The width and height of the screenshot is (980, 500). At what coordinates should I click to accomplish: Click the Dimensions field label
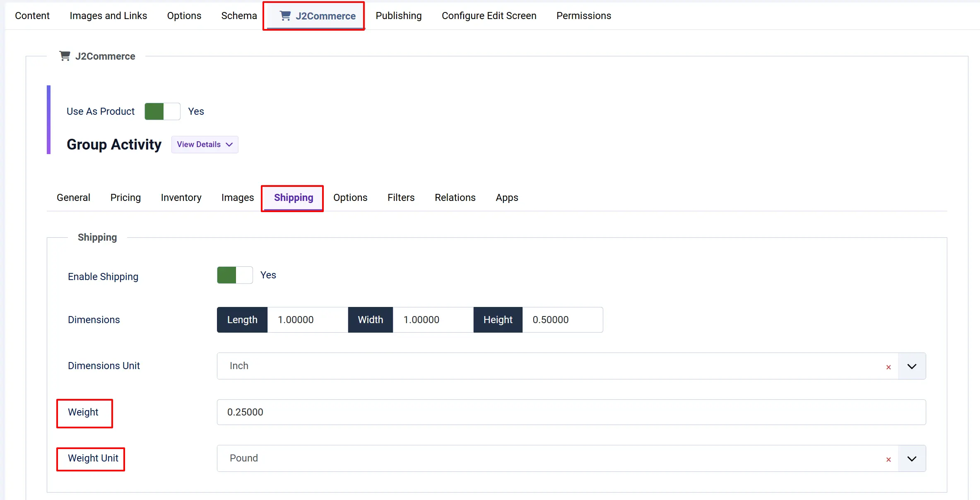click(94, 320)
